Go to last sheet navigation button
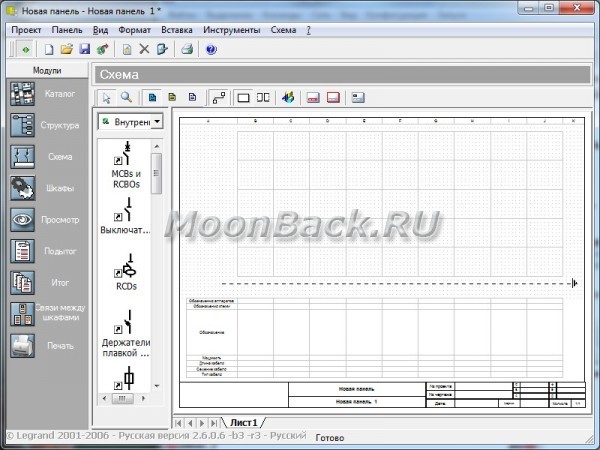600x450 pixels. click(214, 423)
